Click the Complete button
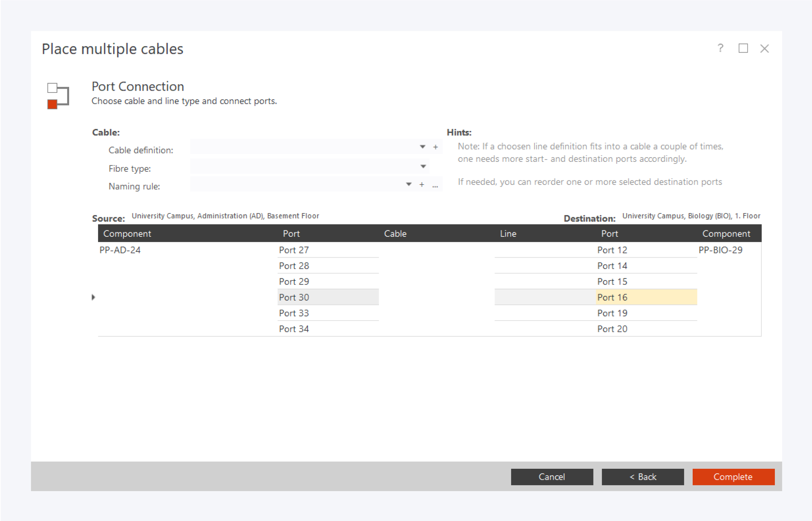 pyautogui.click(x=733, y=477)
